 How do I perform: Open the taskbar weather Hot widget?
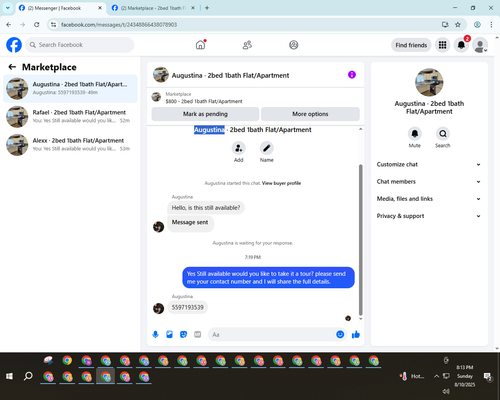click(x=412, y=376)
